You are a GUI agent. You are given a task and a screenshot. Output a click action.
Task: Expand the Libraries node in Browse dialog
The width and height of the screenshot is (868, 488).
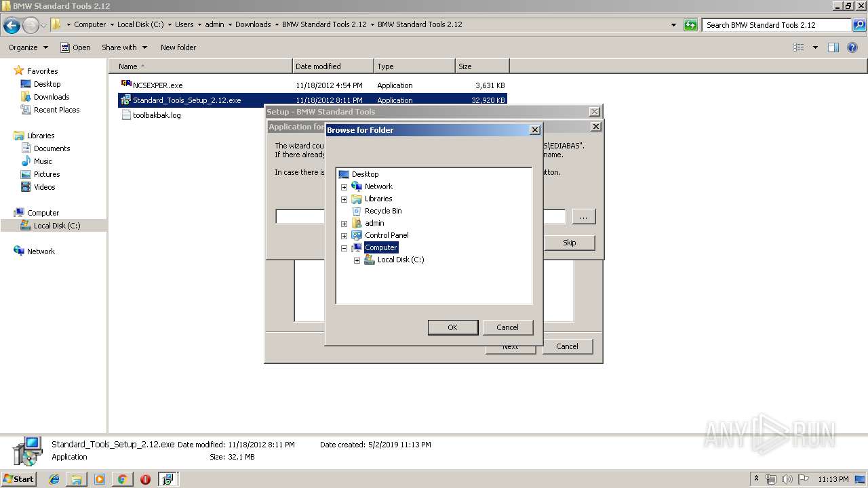click(344, 199)
